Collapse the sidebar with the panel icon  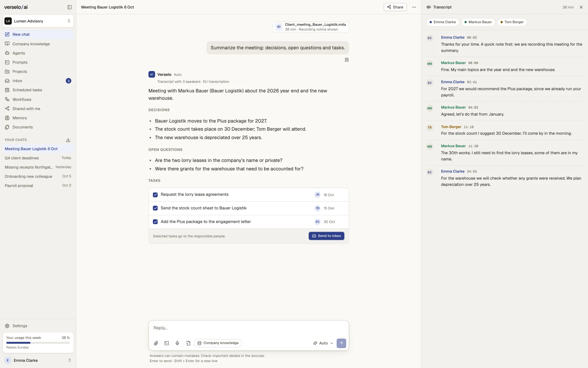coord(70,7)
